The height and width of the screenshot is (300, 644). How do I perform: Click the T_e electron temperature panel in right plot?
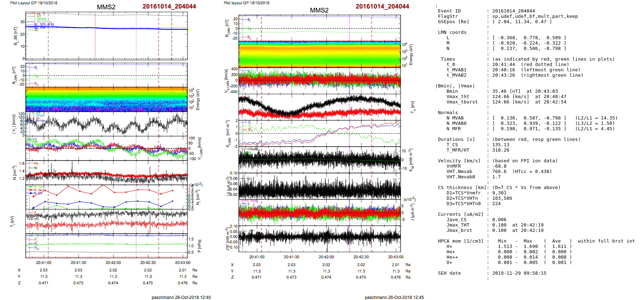click(x=320, y=106)
